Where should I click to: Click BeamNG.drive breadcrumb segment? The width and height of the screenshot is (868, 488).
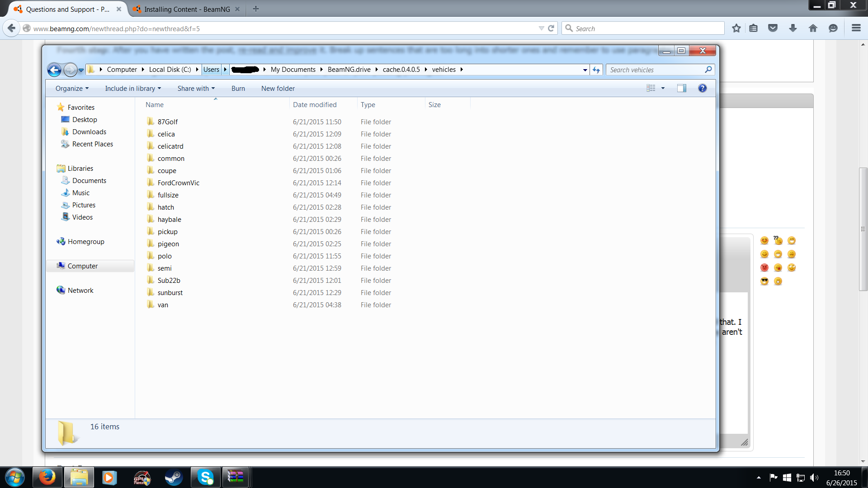[349, 70]
